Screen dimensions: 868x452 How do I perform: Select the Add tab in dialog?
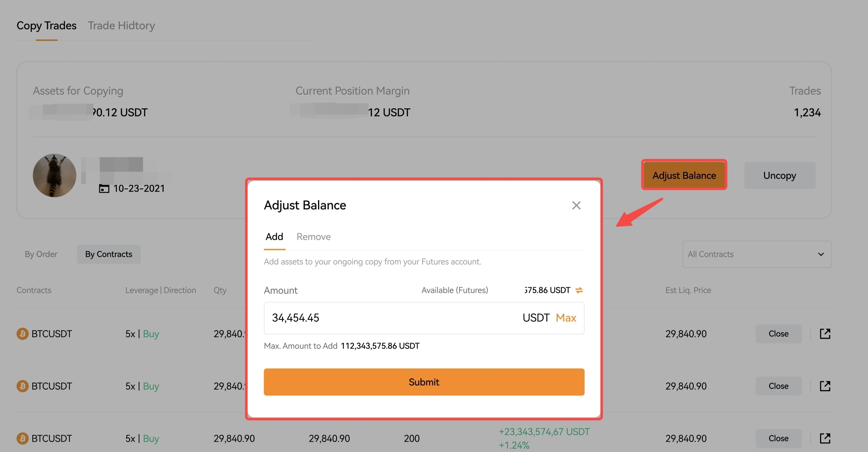click(x=274, y=237)
